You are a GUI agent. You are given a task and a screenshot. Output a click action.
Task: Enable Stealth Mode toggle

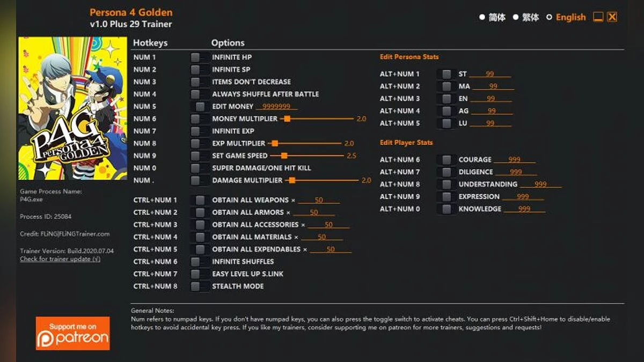click(x=200, y=286)
